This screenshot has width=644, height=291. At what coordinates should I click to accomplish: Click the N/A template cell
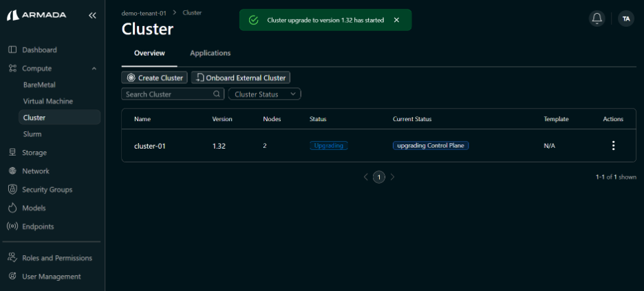[550, 146]
